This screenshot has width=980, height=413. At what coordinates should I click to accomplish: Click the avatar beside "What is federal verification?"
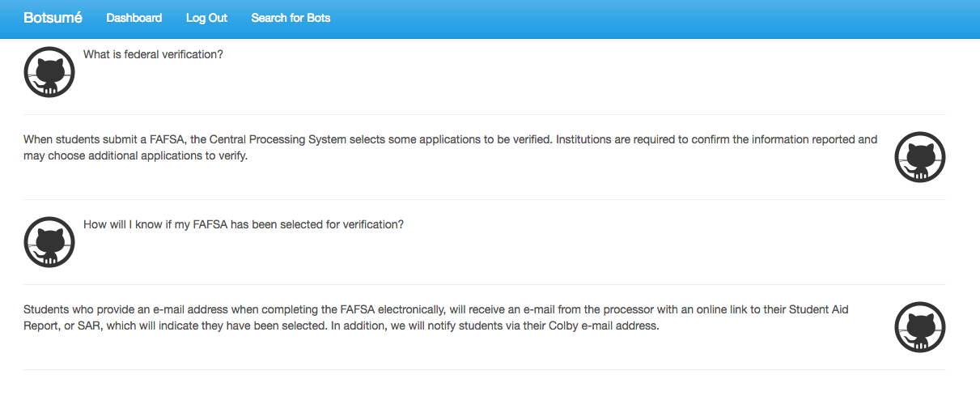coord(49,72)
